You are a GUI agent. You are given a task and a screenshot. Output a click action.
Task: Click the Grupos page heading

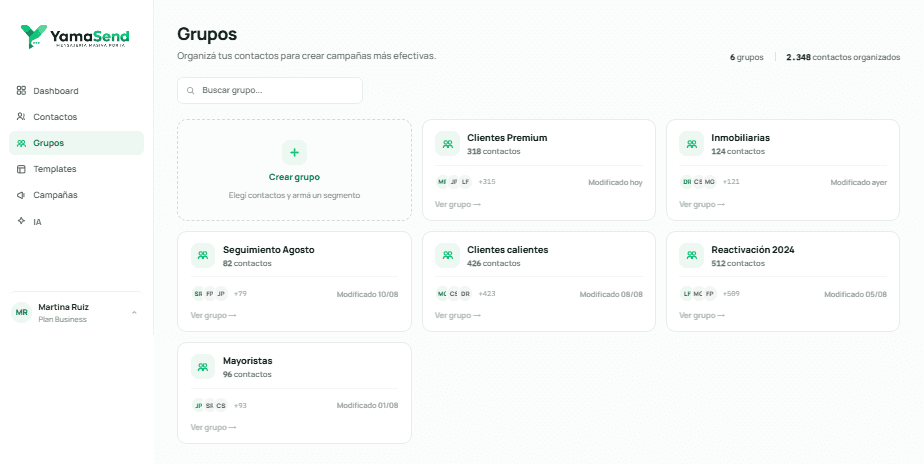tap(207, 34)
